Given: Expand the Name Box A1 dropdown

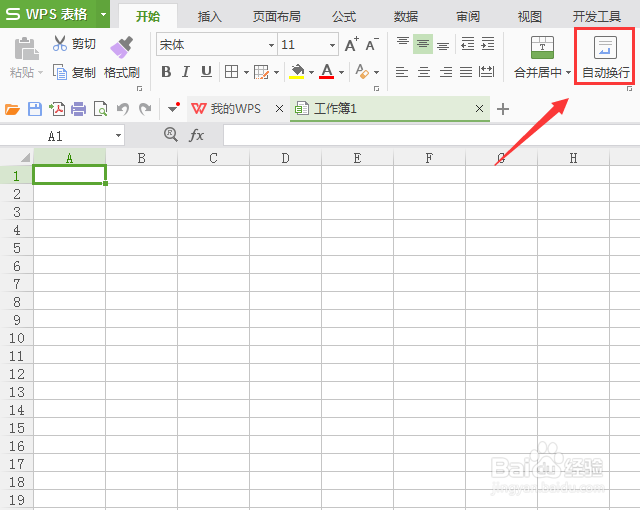Looking at the screenshot, I should [118, 135].
